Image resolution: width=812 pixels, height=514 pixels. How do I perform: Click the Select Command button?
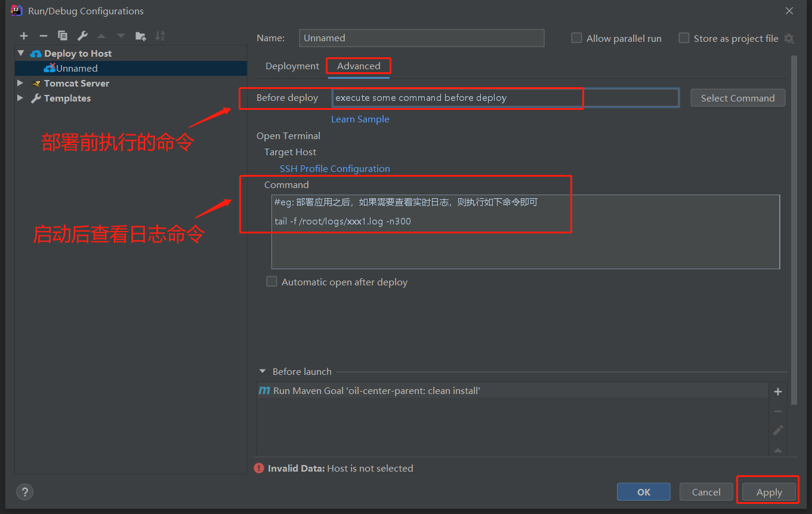pyautogui.click(x=738, y=98)
